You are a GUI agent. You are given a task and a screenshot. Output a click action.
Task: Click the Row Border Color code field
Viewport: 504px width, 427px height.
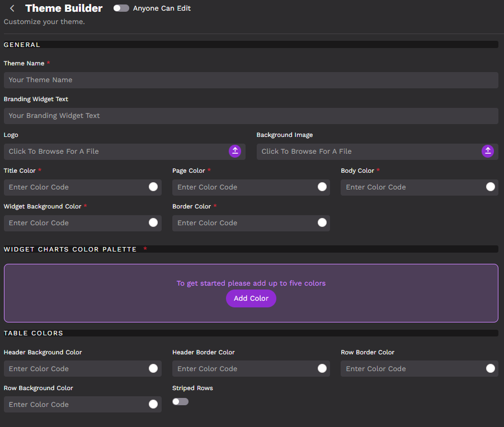(420, 368)
